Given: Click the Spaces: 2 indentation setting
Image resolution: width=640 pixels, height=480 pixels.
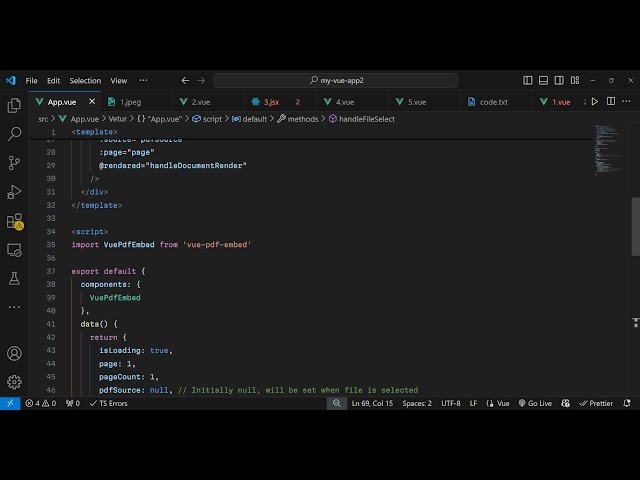Looking at the screenshot, I should tap(417, 403).
